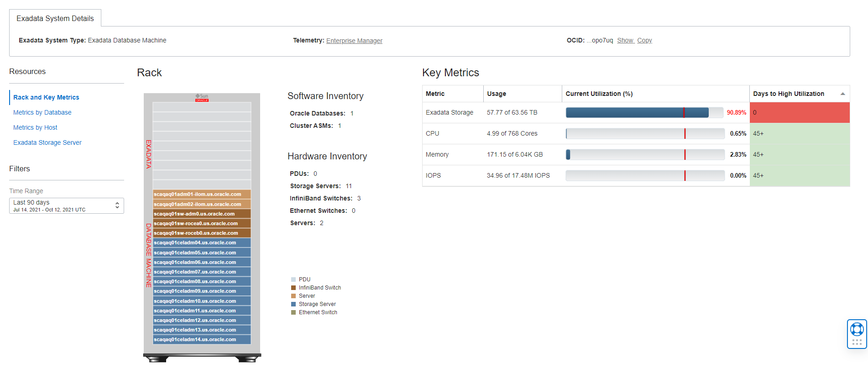Select scaqaq01celadm05 storage server
This screenshot has width=868, height=385.
coord(202,253)
